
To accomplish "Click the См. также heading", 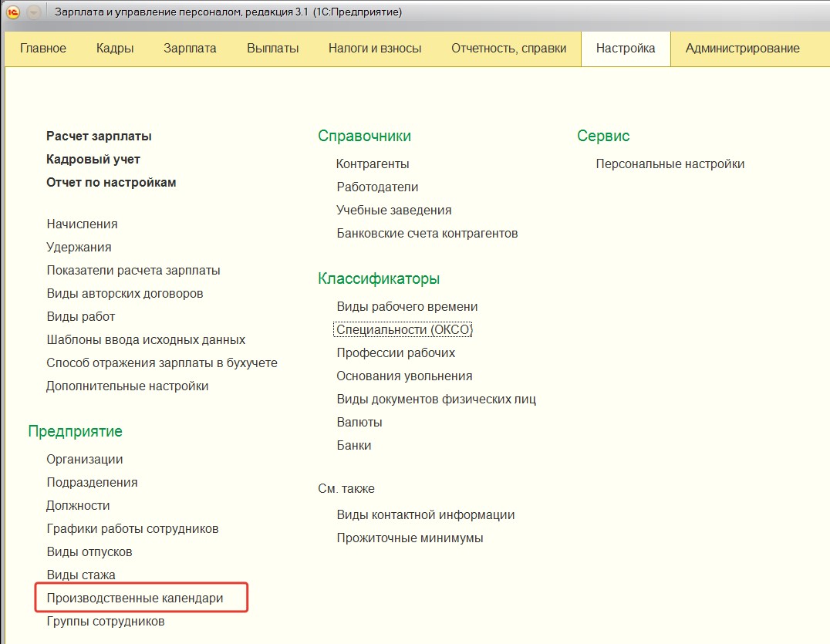I will tap(346, 489).
